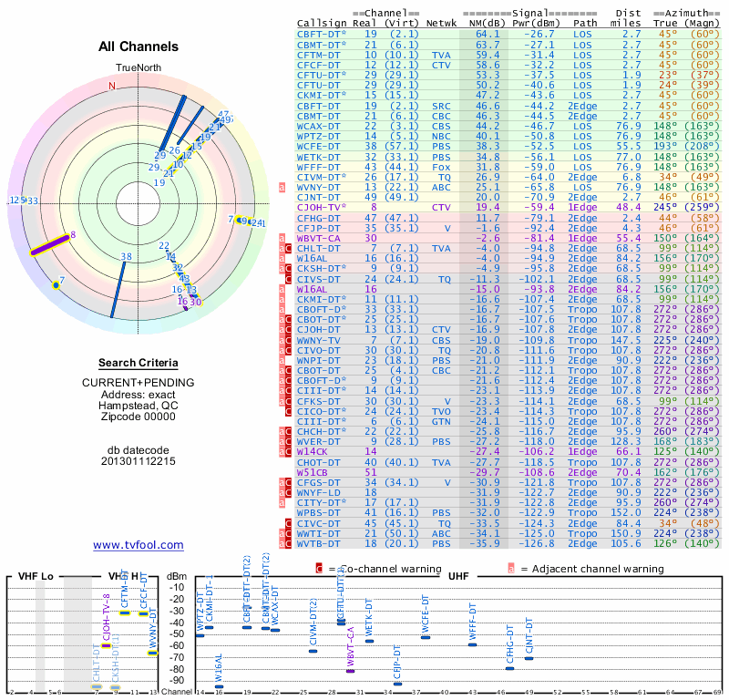The height and width of the screenshot is (700, 729).
Task: Click the purple channel 8 bar on radar
Action: coord(50,244)
